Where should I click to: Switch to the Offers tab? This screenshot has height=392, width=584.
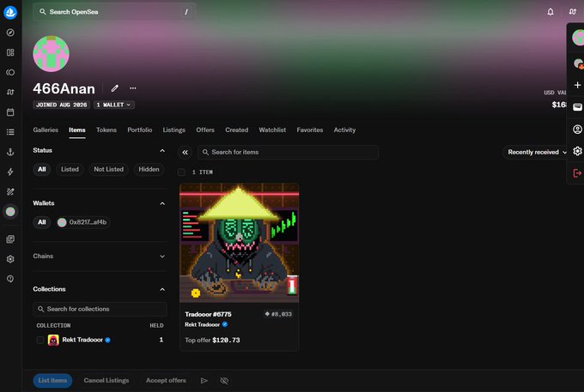(x=205, y=130)
